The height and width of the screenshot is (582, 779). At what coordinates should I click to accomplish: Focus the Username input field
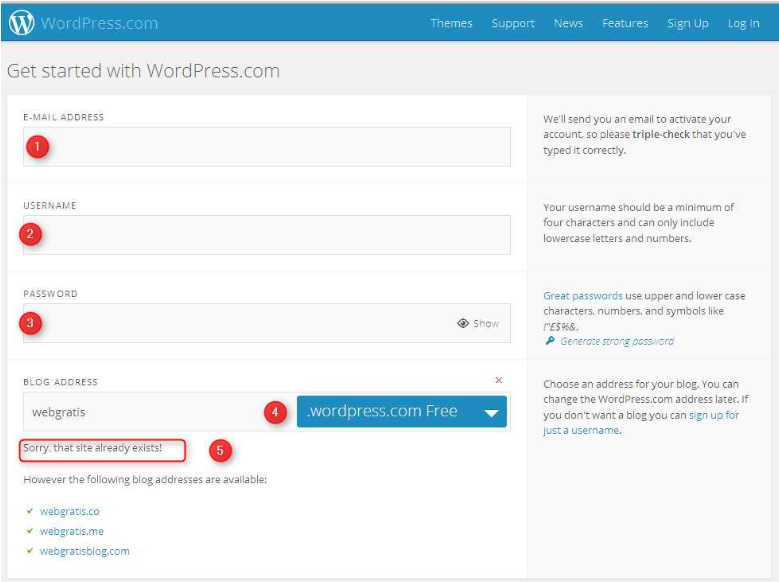coord(267,235)
